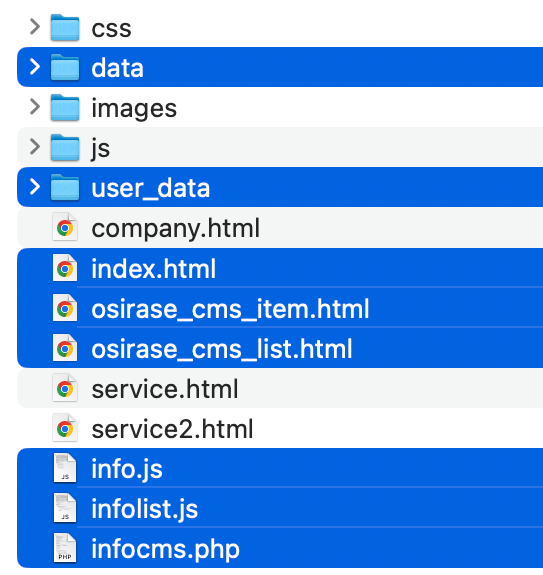
Task: Click the JS file icon for infolist.js
Action: point(65,508)
